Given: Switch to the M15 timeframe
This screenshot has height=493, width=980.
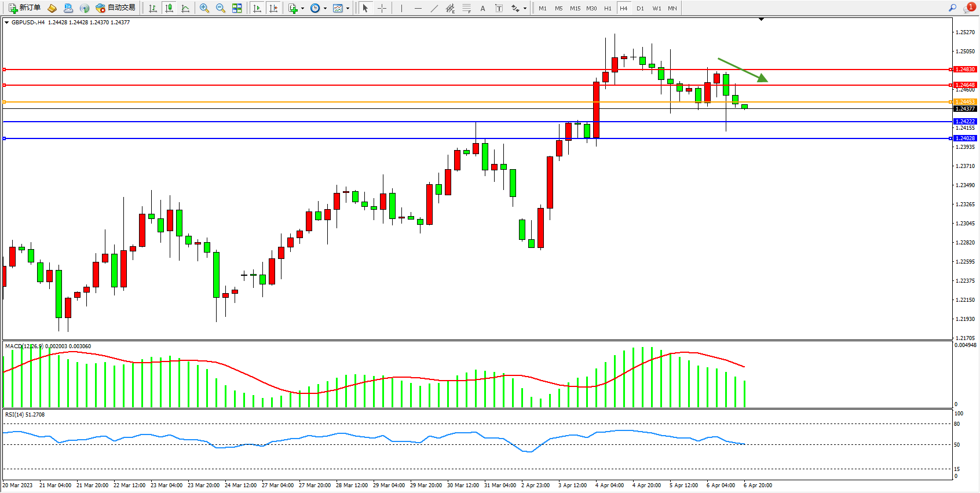Looking at the screenshot, I should coord(575,8).
